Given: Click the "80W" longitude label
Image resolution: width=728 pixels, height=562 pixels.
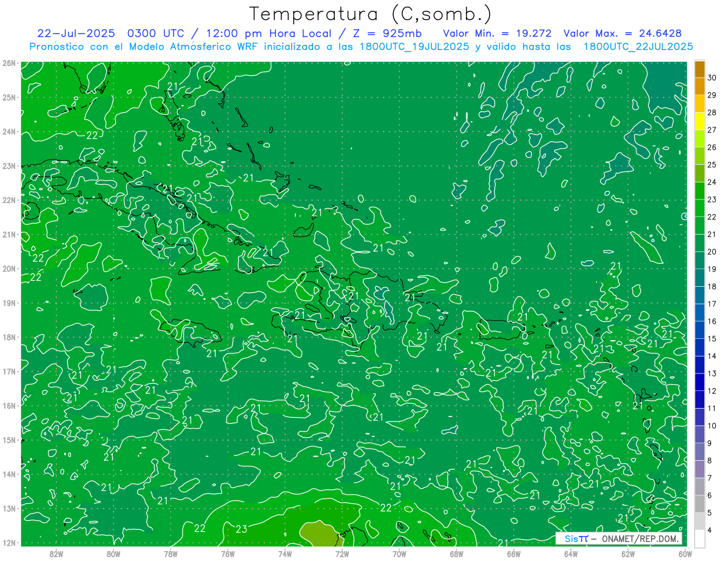Looking at the screenshot, I should (113, 553).
